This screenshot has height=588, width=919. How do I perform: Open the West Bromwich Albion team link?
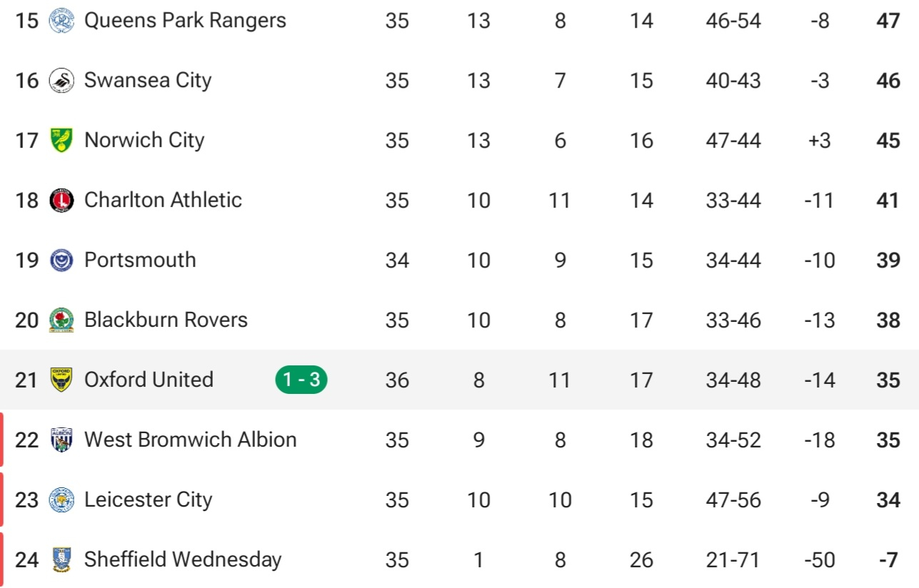(x=191, y=439)
